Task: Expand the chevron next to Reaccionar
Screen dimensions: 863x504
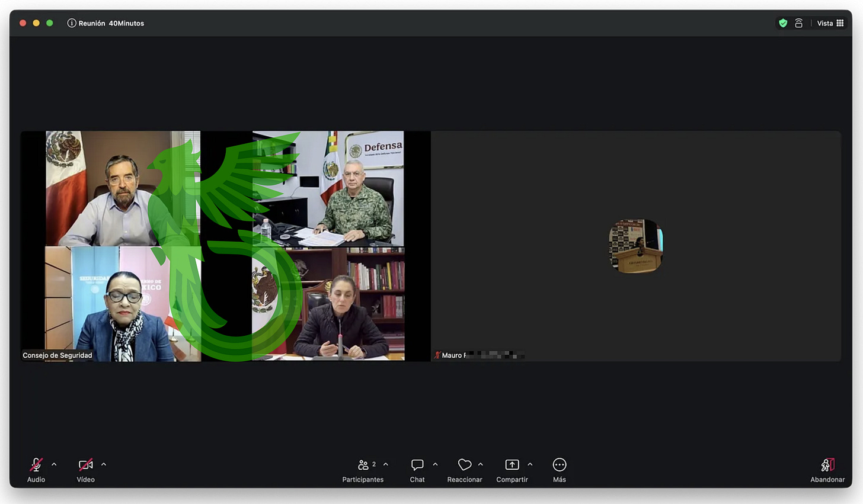Action: click(480, 464)
